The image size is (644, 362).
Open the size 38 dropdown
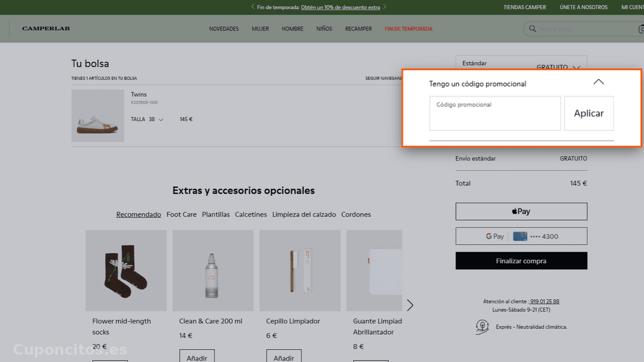(x=156, y=119)
